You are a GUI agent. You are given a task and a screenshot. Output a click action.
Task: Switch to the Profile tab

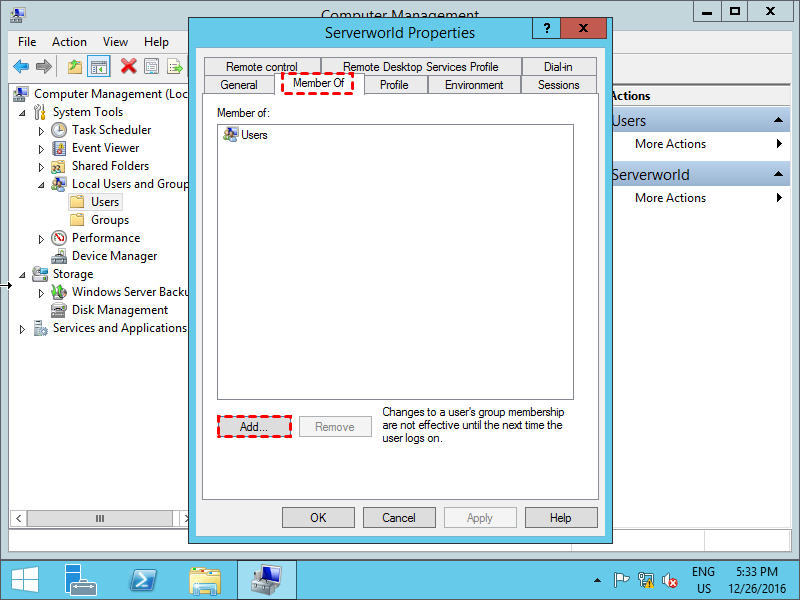[394, 85]
